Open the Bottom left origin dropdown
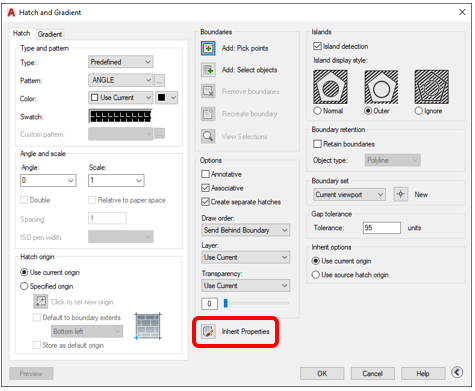 (87, 331)
